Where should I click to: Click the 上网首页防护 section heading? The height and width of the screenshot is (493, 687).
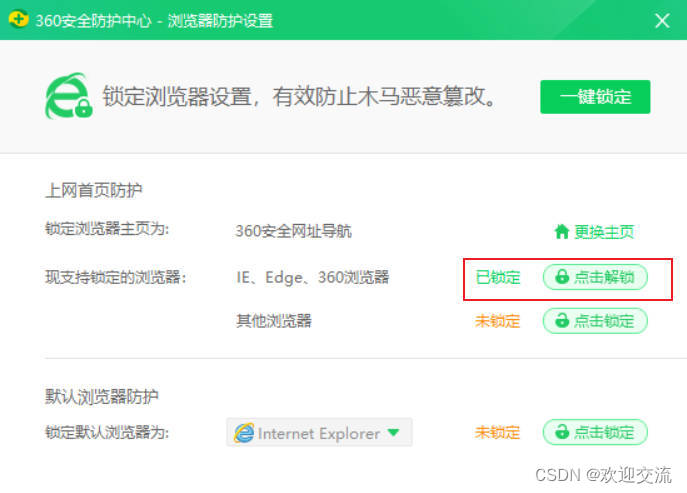tap(94, 190)
